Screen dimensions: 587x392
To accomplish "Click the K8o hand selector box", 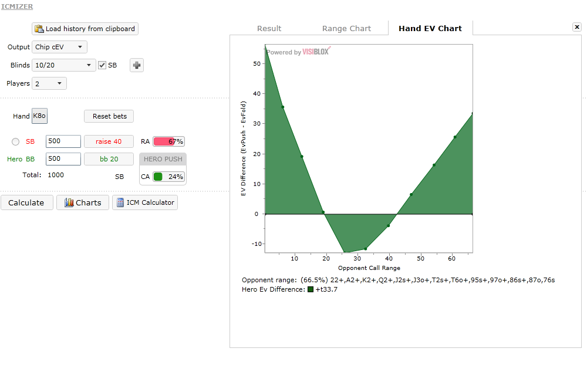I will pyautogui.click(x=39, y=116).
